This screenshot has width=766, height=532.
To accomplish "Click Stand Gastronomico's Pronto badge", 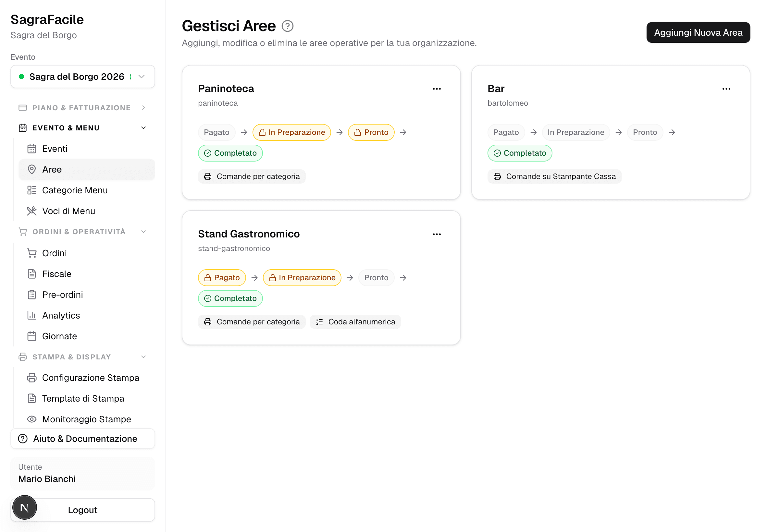I will pyautogui.click(x=376, y=278).
